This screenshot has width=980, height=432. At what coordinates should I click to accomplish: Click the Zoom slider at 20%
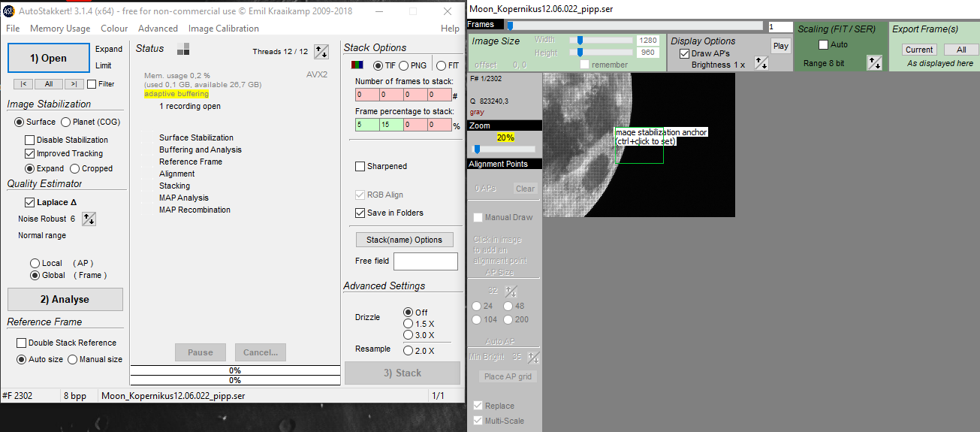point(503,149)
